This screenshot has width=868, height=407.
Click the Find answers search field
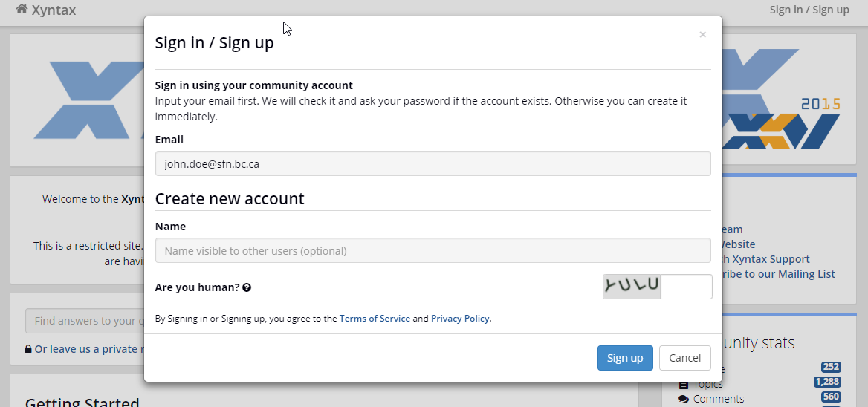coord(85,321)
